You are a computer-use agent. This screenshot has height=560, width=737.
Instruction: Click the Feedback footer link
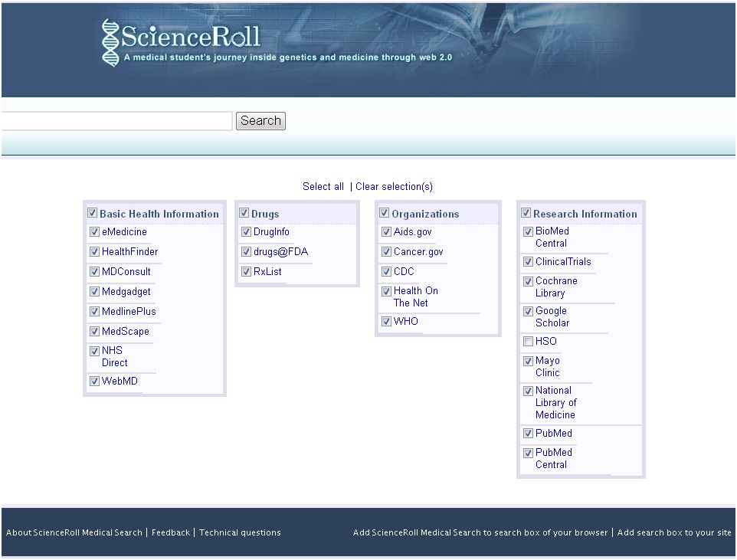pos(171,533)
